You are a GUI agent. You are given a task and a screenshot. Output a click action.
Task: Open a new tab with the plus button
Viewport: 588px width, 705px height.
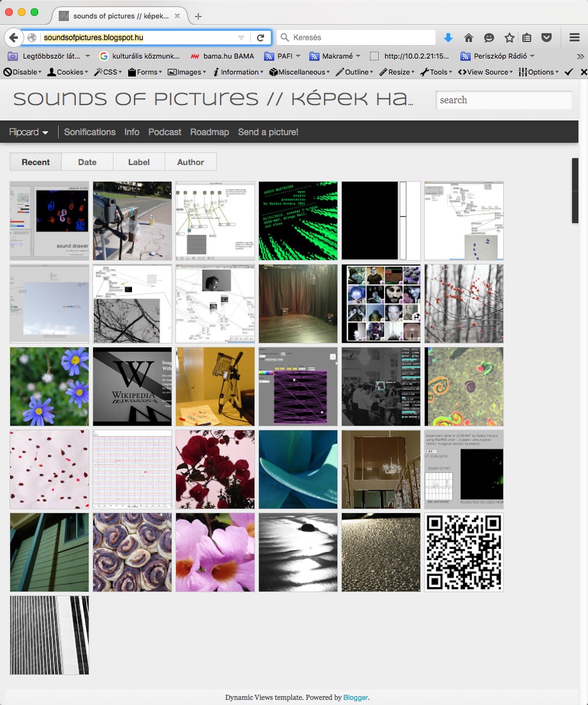[x=198, y=16]
